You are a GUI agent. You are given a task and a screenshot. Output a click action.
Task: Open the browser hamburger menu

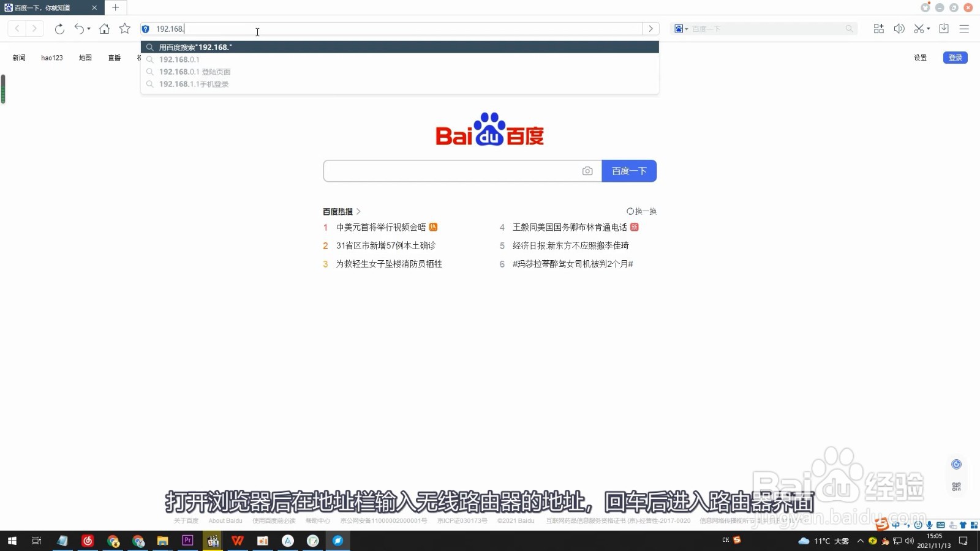pyautogui.click(x=964, y=29)
